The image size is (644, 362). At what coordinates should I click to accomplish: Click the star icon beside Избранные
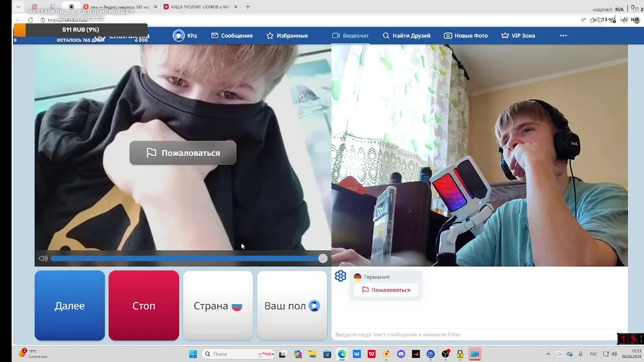[270, 36]
